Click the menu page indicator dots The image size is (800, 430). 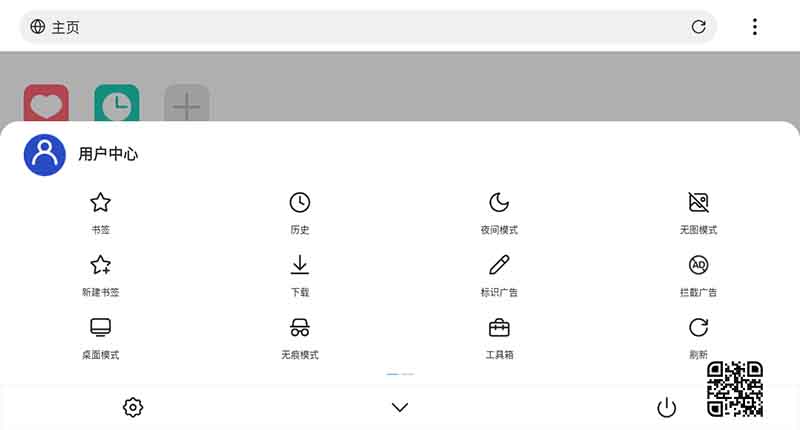point(400,374)
